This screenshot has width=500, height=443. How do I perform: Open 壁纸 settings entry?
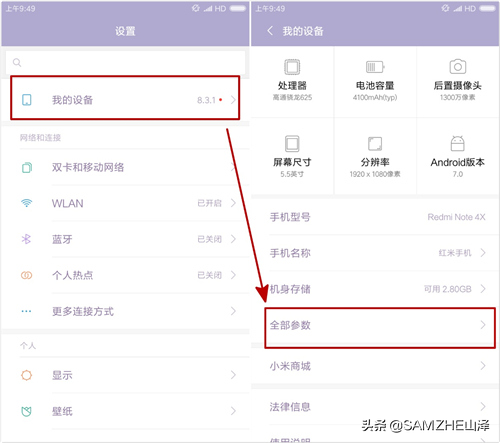pyautogui.click(x=125, y=411)
